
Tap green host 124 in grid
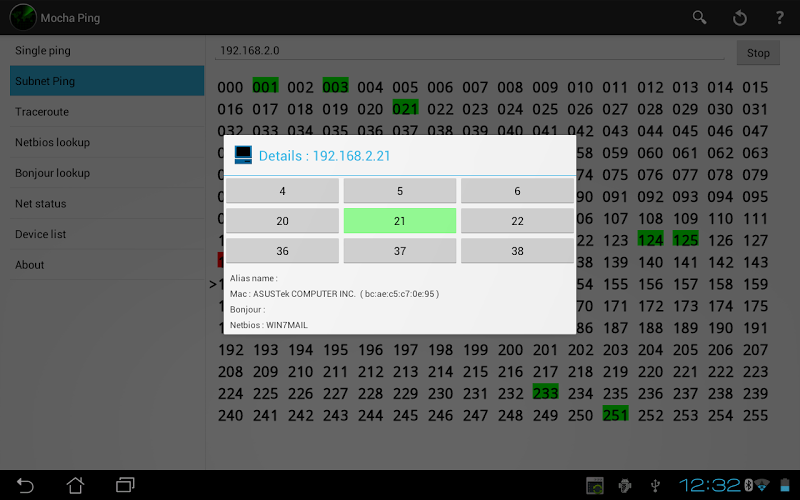tap(651, 239)
